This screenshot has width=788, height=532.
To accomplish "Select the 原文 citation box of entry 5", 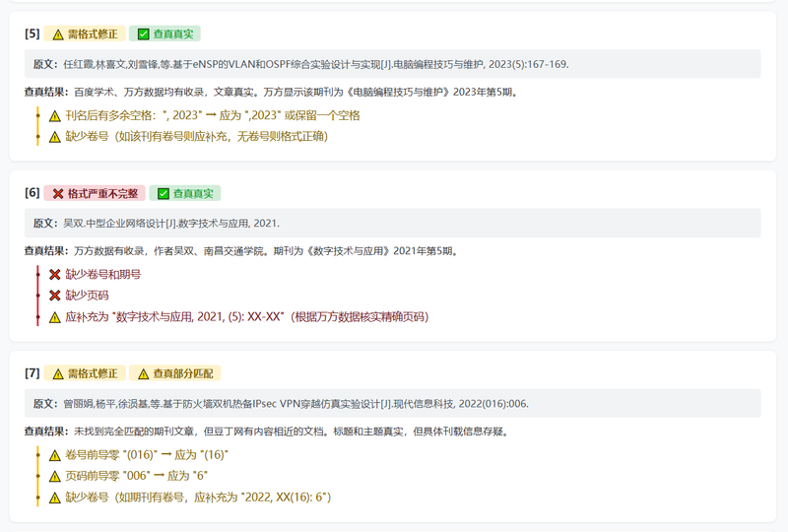I will tap(392, 64).
